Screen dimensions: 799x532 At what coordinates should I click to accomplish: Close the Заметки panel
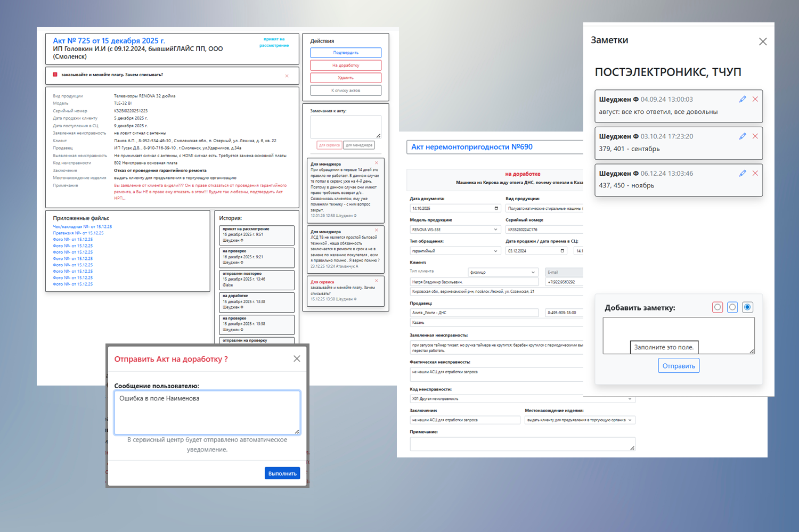point(763,42)
